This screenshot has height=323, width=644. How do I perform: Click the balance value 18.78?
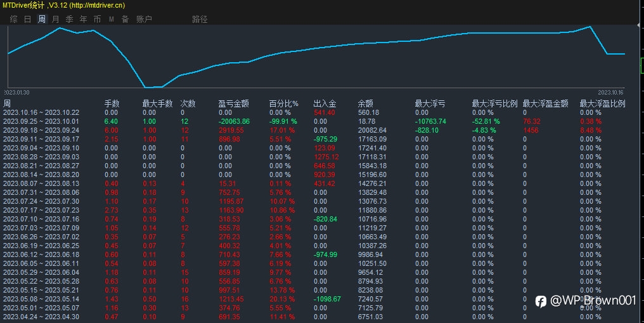tap(366, 122)
